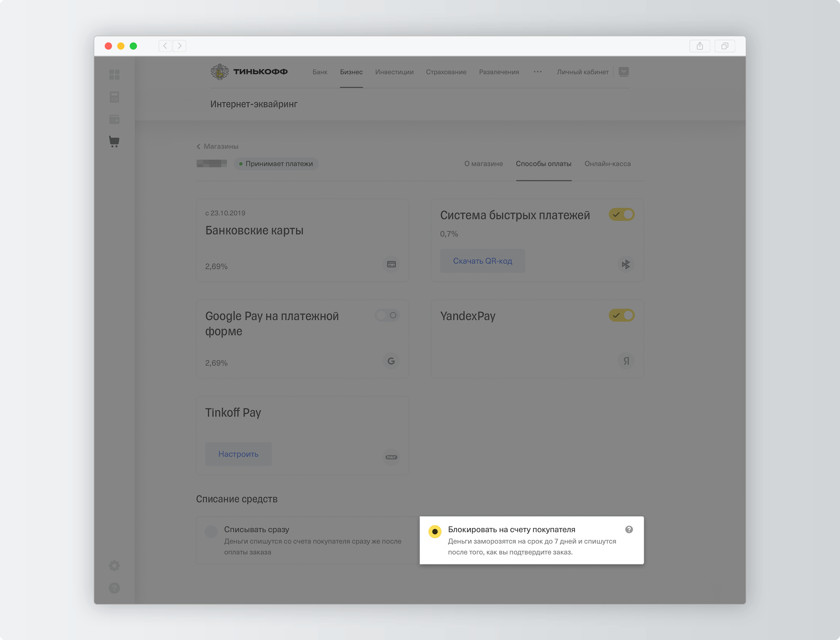Go back with browser back arrow
Screen dimensions: 840x640
click(165, 46)
